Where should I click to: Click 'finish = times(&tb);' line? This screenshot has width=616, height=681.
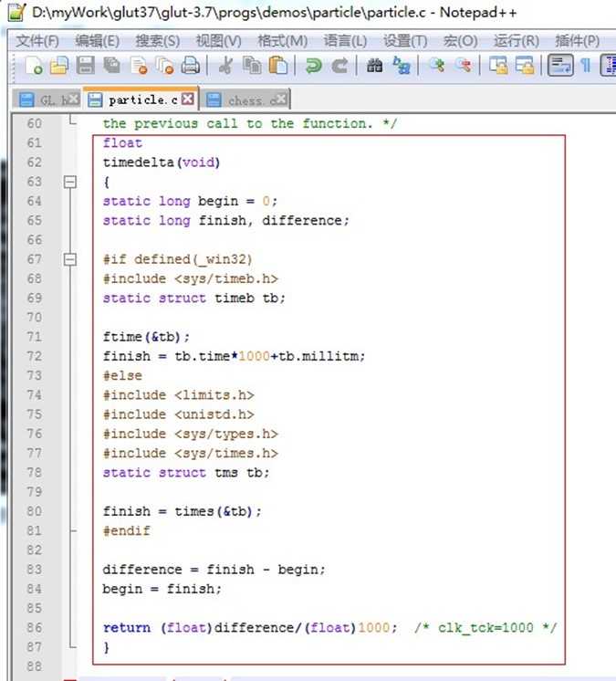[x=183, y=511]
